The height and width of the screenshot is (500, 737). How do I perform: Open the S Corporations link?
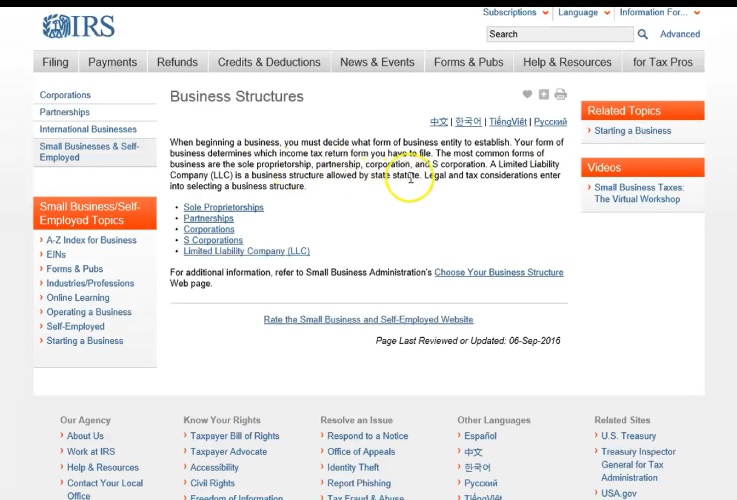tap(213, 240)
